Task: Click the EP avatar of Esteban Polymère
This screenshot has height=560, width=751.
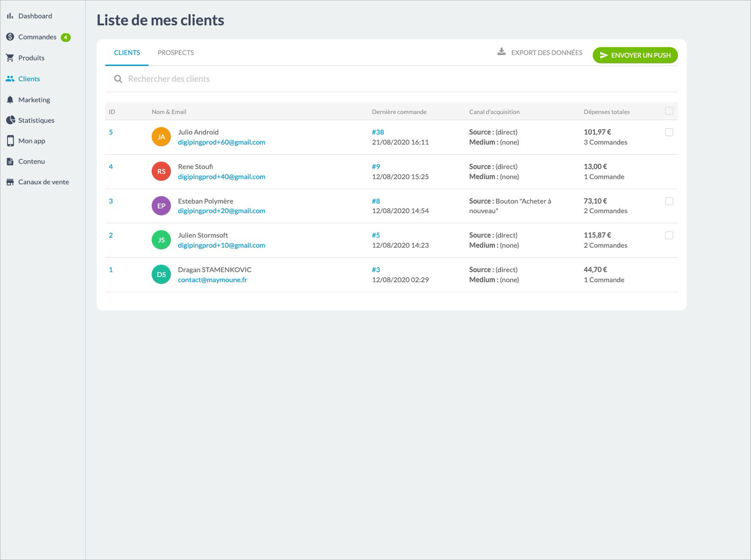Action: pyautogui.click(x=161, y=206)
